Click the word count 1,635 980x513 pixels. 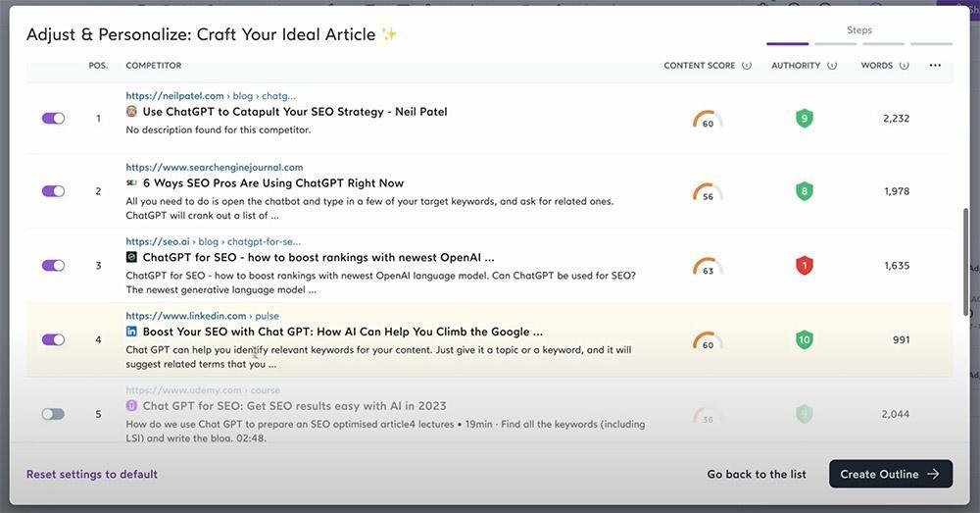[897, 265]
